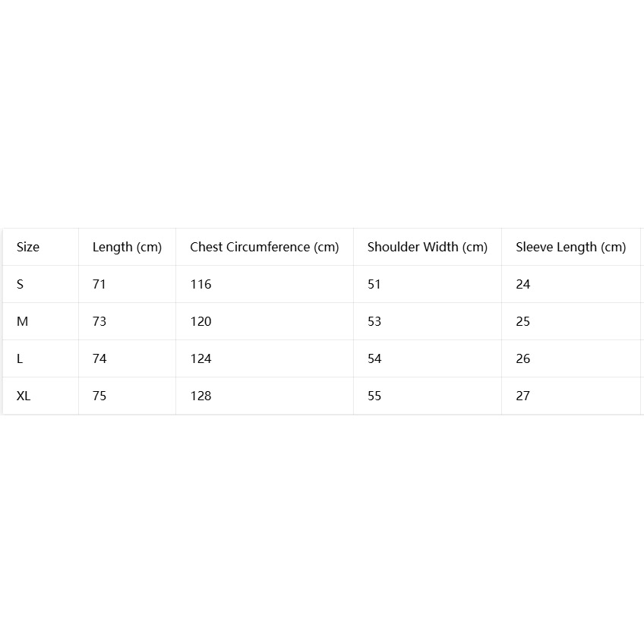
Task: Click chest circumference value 120
Action: [x=200, y=321]
